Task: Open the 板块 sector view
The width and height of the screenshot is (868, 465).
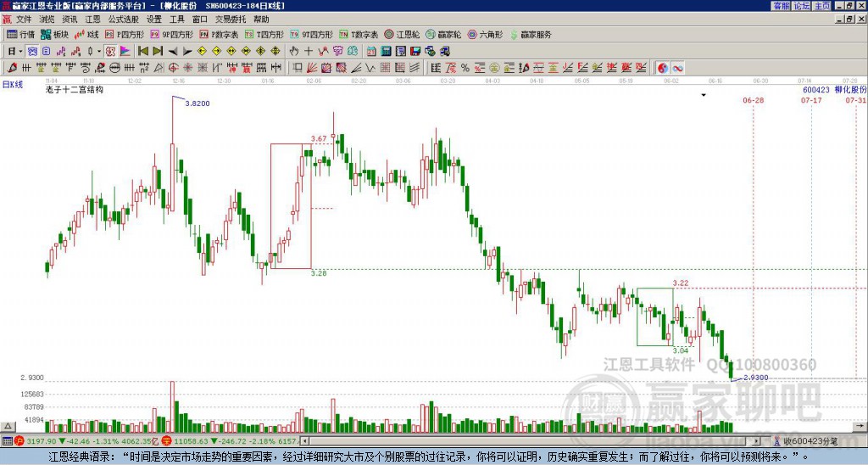Action: (54, 34)
